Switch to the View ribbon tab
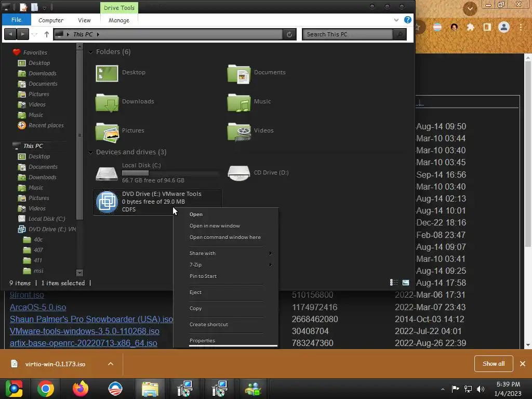Viewport: 532px width, 399px height. [84, 20]
